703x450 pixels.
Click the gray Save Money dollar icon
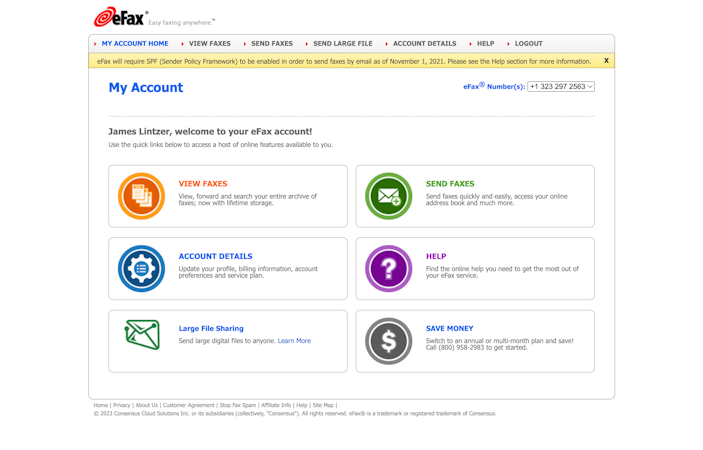[x=388, y=341]
